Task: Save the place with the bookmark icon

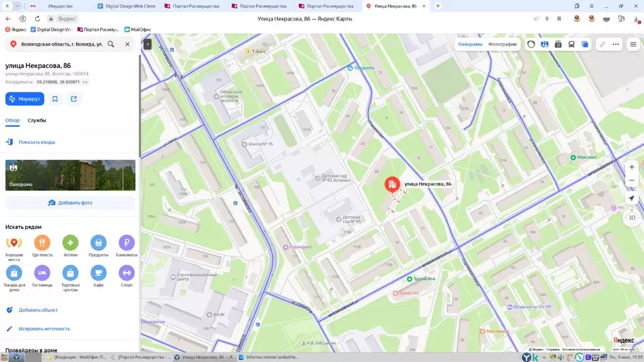Action: click(x=55, y=99)
